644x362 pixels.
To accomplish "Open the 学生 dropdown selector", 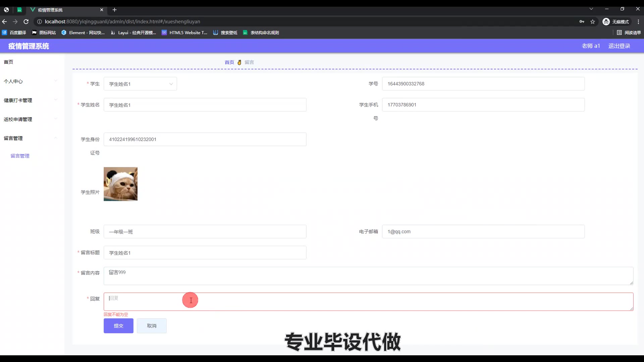I will (x=140, y=84).
